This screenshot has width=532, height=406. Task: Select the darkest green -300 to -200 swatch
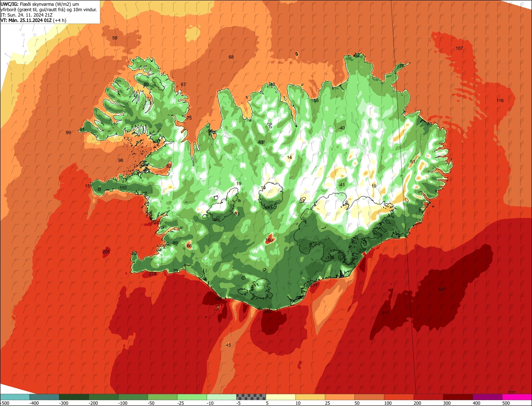point(74,396)
